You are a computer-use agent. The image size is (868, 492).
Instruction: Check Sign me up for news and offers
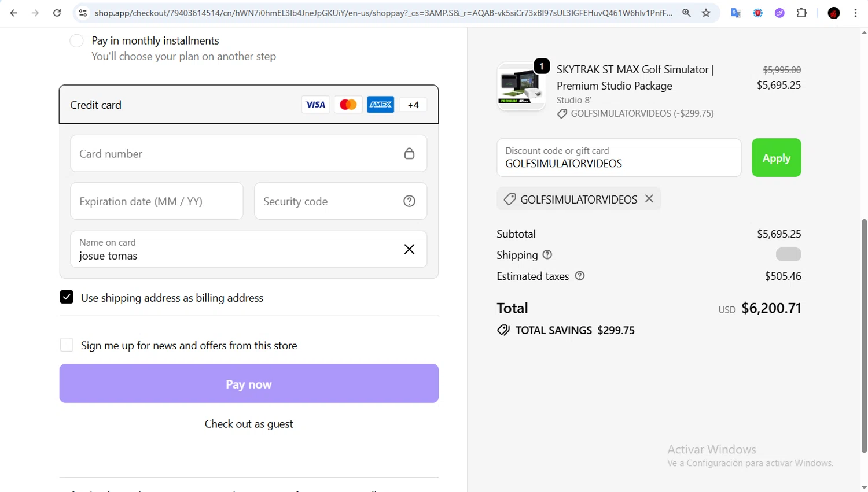click(67, 345)
